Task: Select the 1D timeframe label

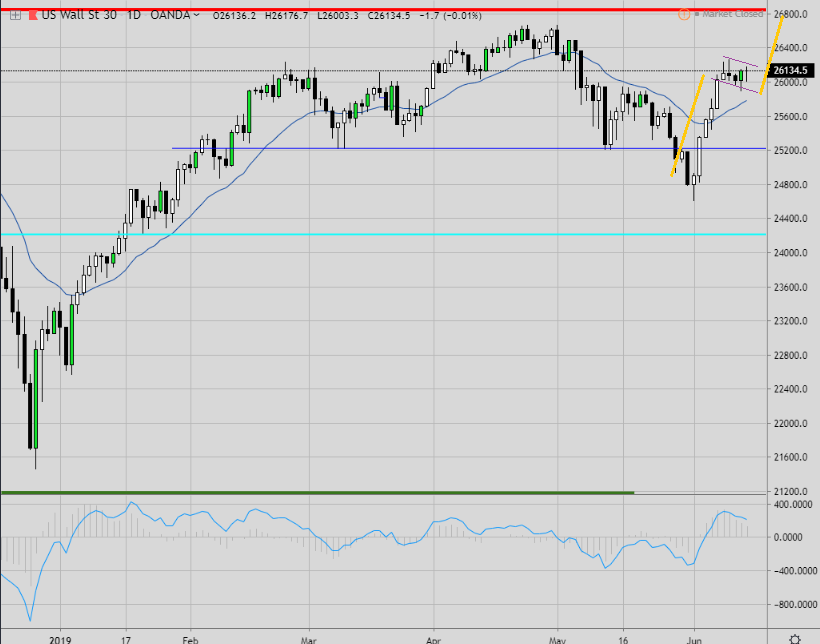Action: [x=134, y=15]
